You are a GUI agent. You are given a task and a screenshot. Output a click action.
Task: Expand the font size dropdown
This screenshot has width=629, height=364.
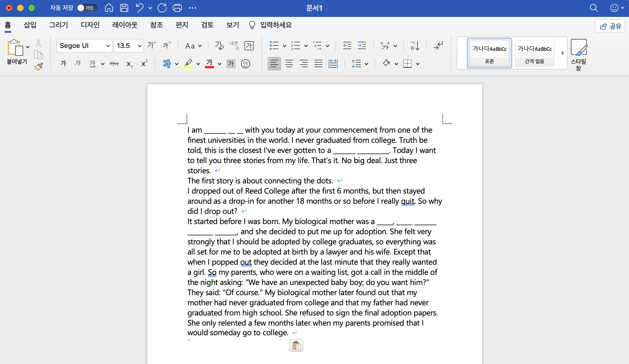point(139,46)
